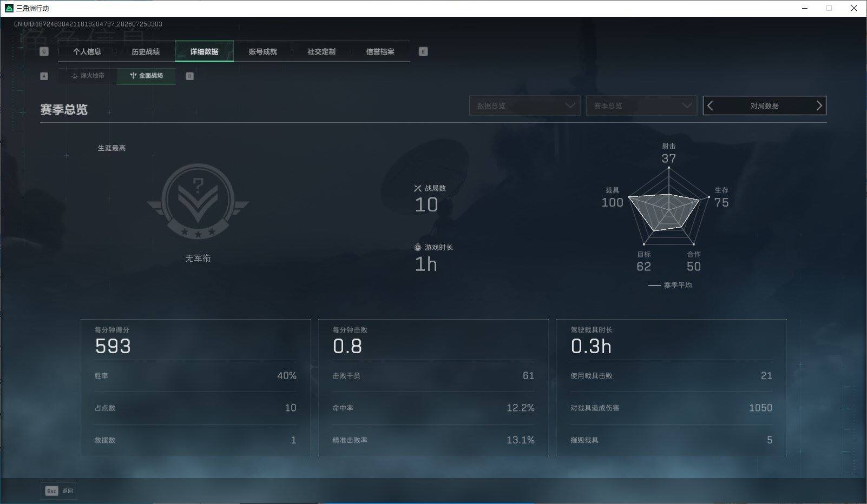Click the 对载具造成伤害 1050 row

coord(672,408)
